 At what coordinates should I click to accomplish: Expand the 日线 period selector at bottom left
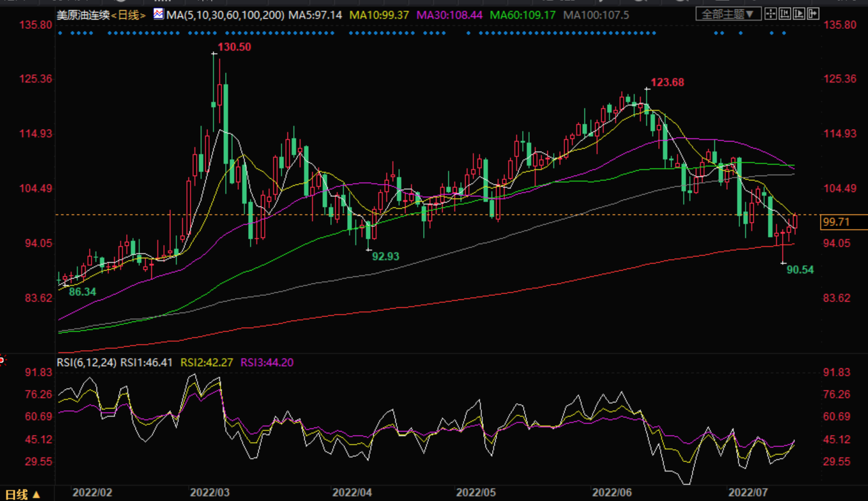click(23, 494)
